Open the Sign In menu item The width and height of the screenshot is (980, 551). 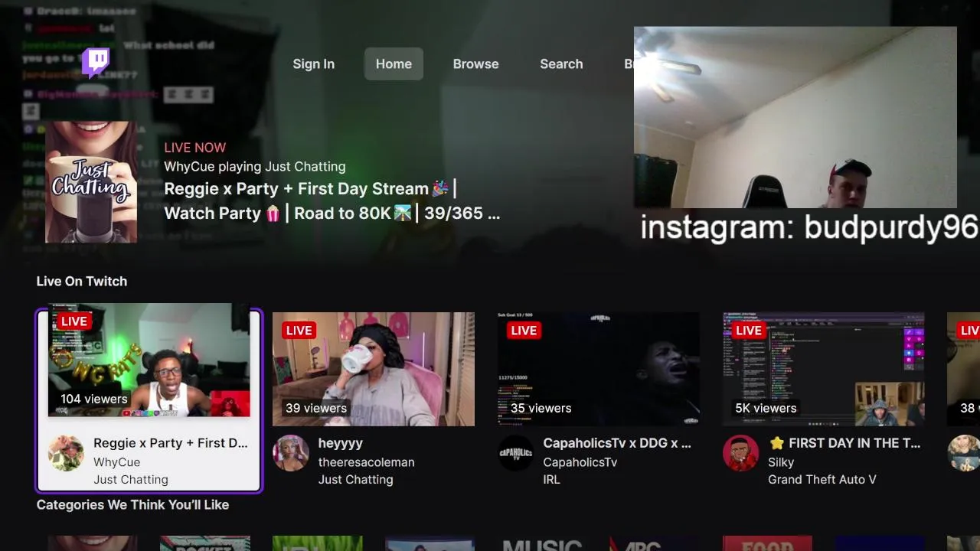click(x=313, y=64)
